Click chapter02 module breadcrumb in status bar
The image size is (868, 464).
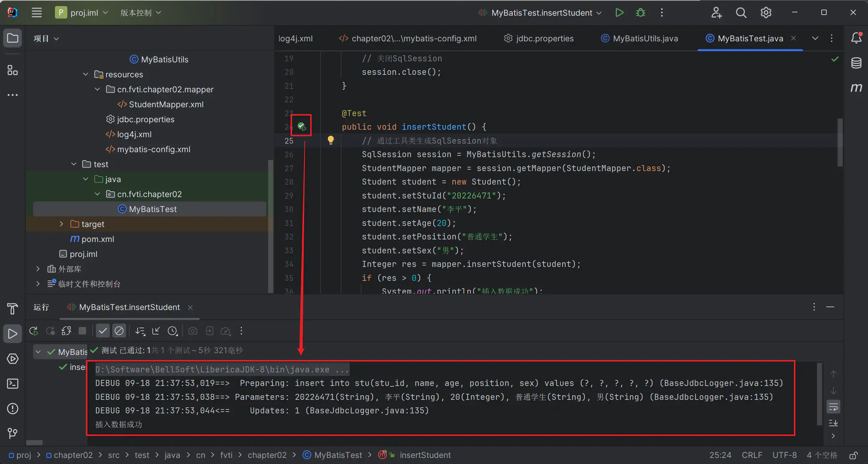pyautogui.click(x=70, y=455)
